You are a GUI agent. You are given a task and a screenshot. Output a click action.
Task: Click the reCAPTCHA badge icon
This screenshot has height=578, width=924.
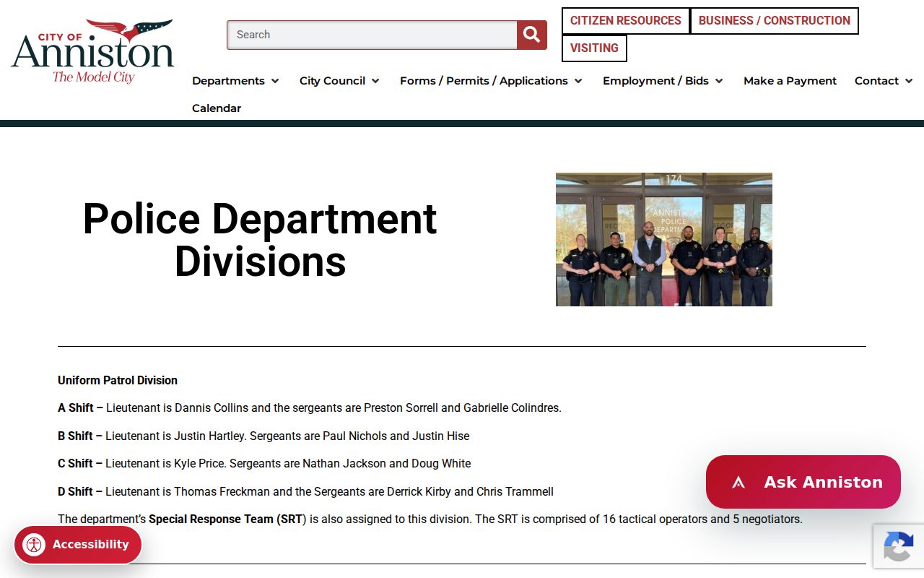pyautogui.click(x=898, y=545)
